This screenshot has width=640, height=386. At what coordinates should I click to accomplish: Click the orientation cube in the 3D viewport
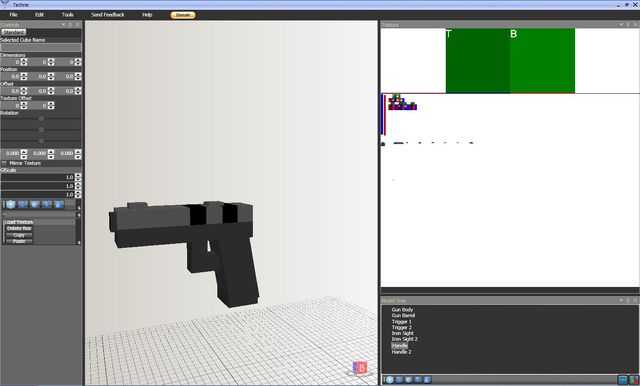(x=360, y=368)
